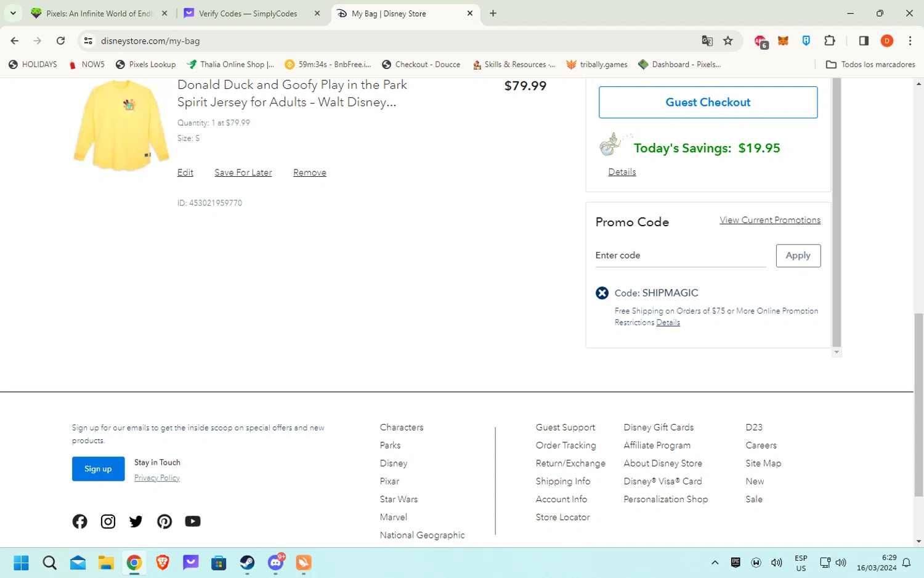Open Store Locator footer link

pos(562,517)
